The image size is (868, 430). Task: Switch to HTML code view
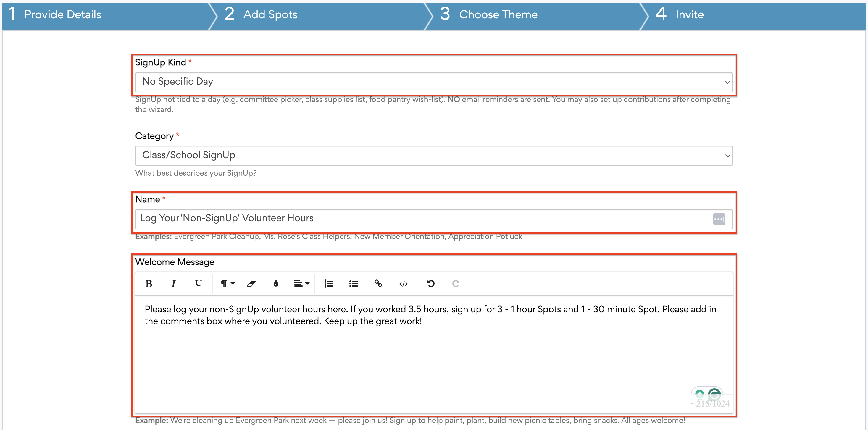[403, 284]
